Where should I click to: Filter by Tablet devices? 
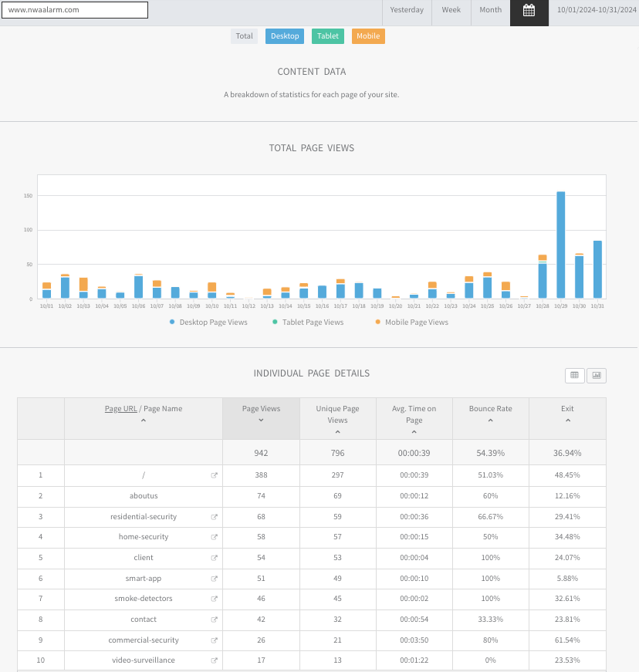point(328,36)
